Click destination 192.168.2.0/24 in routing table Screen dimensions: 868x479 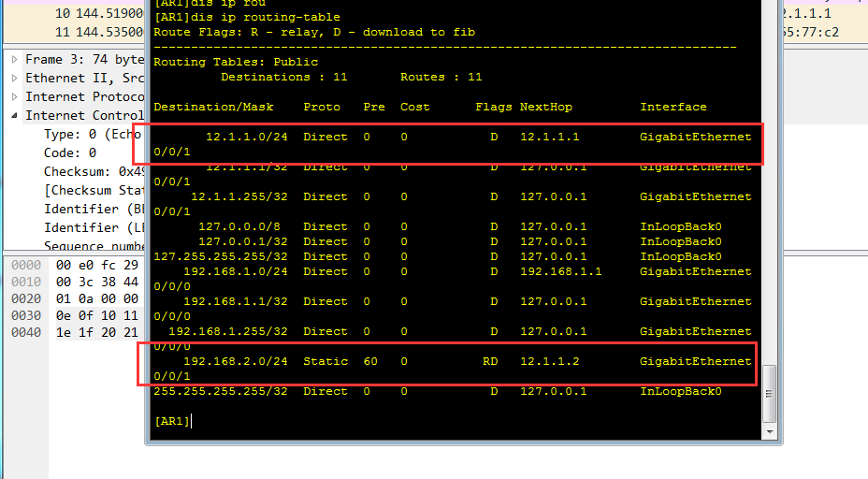tap(236, 361)
